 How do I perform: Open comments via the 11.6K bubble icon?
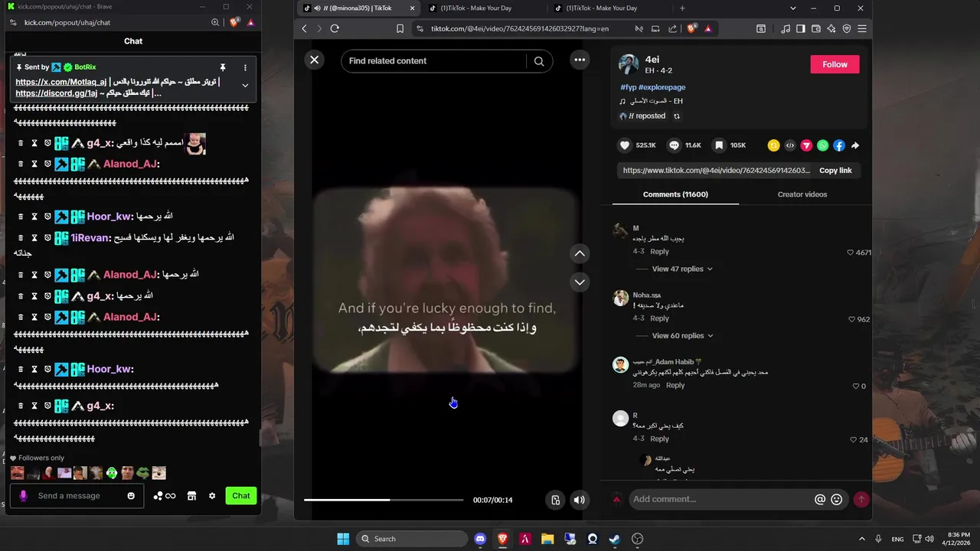click(x=674, y=145)
